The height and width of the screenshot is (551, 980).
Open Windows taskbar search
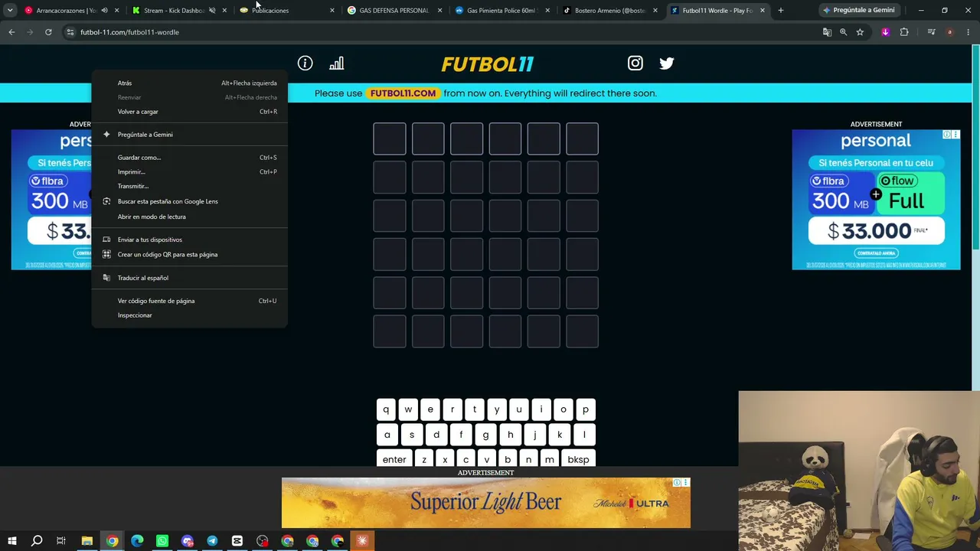point(37,541)
